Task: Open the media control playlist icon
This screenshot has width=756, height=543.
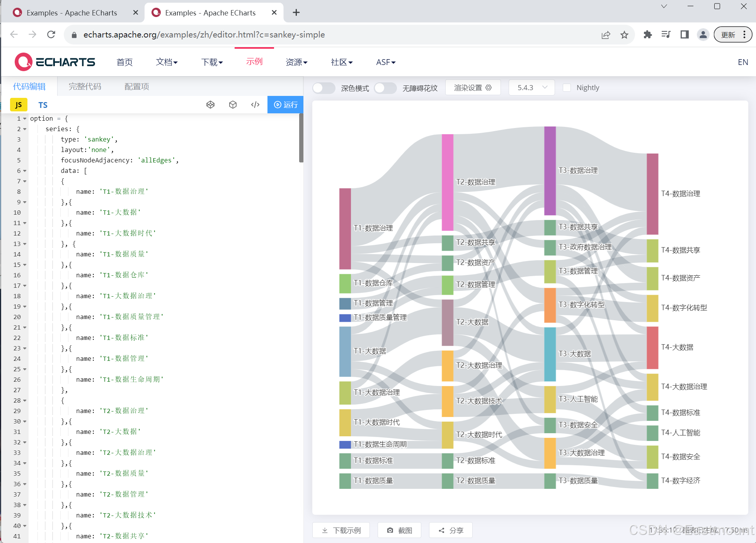Action: [x=666, y=35]
